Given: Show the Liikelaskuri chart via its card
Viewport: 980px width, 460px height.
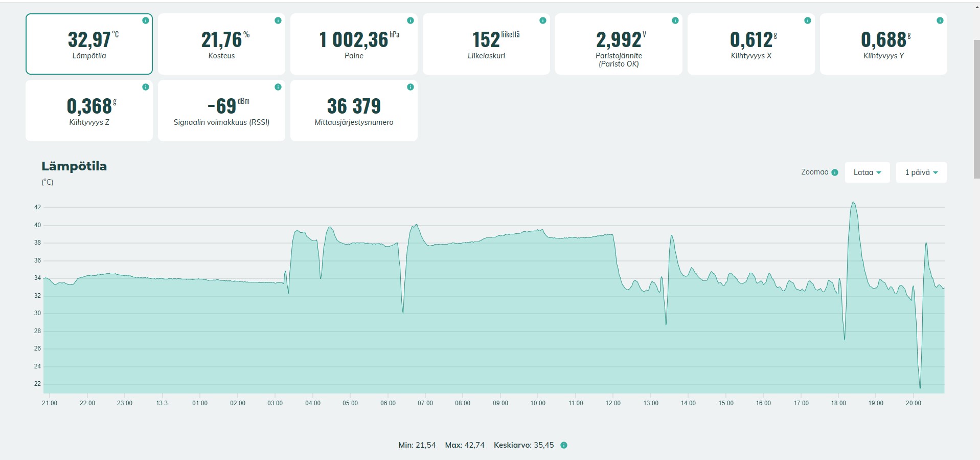Looking at the screenshot, I should (x=486, y=44).
